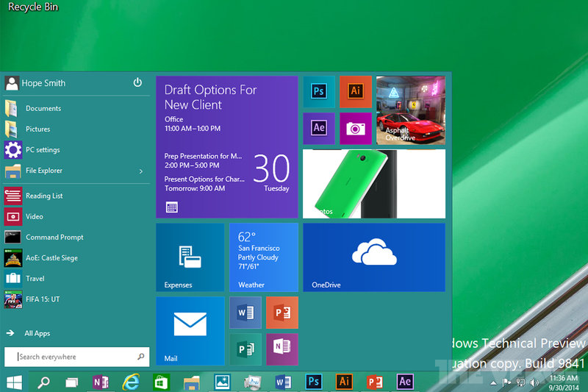Viewport: 588px width, 392px height.
Task: Open Windows Store from taskbar
Action: click(x=161, y=382)
